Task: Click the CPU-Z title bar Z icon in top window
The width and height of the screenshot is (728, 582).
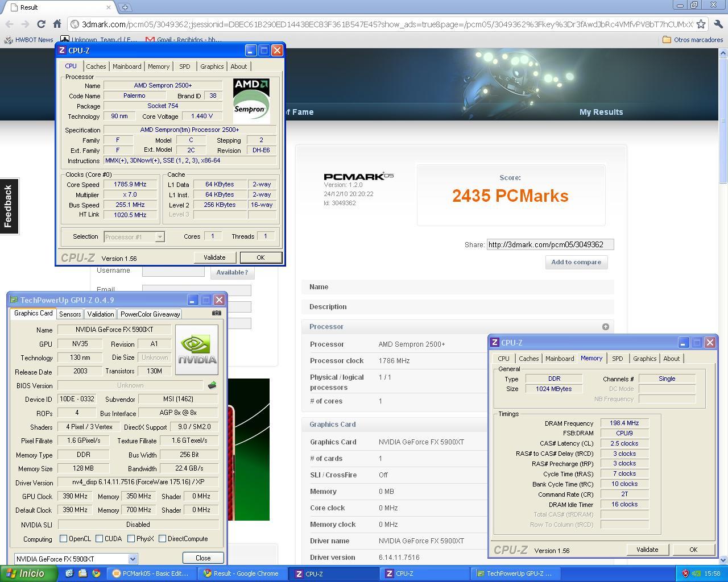Action: (x=62, y=50)
